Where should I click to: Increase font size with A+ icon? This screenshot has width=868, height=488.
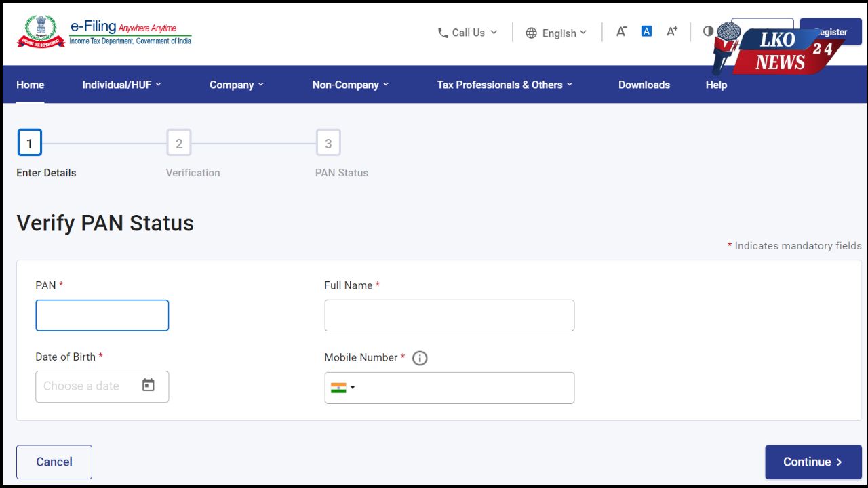coord(672,31)
